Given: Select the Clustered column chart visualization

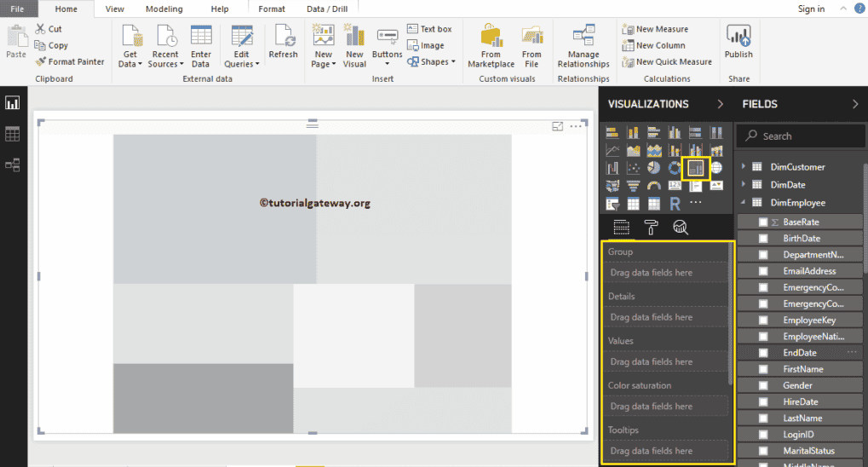Looking at the screenshot, I should click(x=675, y=132).
